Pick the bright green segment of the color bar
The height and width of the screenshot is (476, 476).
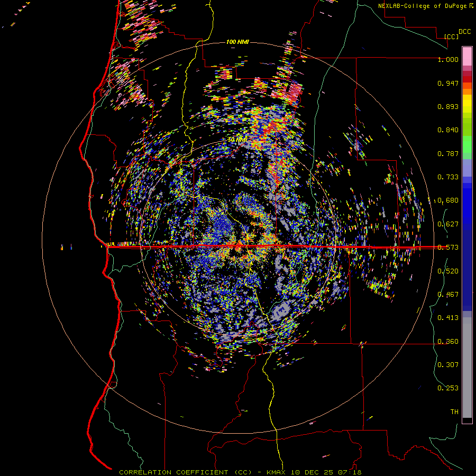pos(467,144)
